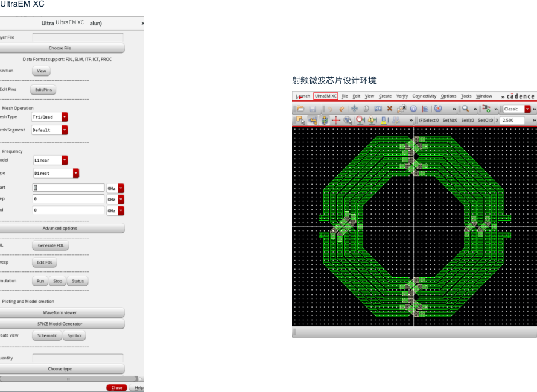Open the Connectivity menu
Viewport: 537px width, 392px height.
point(424,96)
